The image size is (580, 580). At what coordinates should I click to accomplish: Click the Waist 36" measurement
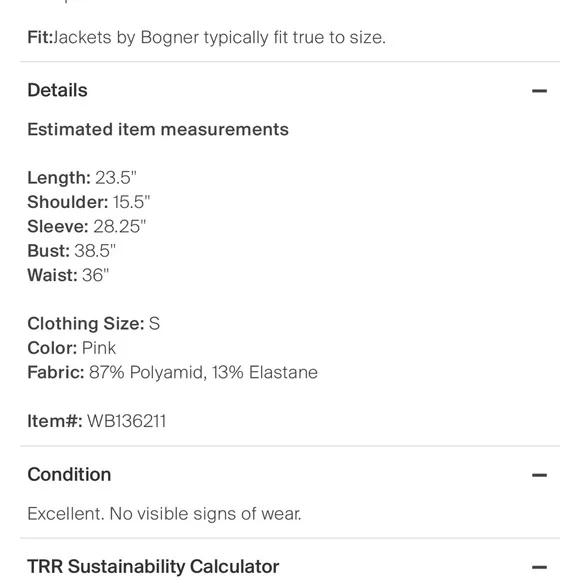[68, 275]
